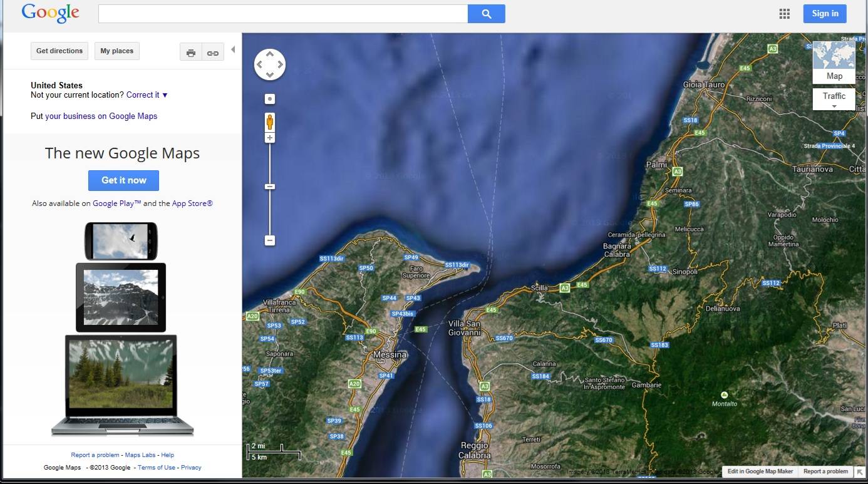This screenshot has height=484, width=868.
Task: Click the Taurianova town label
Action: coord(812,169)
